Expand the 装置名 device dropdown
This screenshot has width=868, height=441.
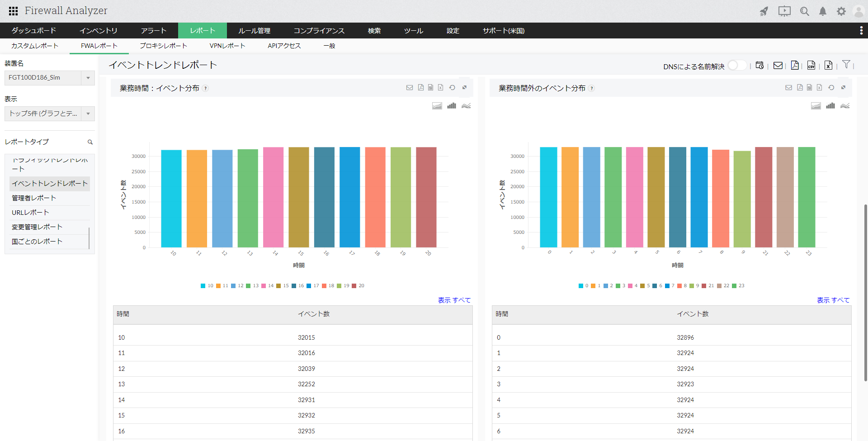point(88,78)
